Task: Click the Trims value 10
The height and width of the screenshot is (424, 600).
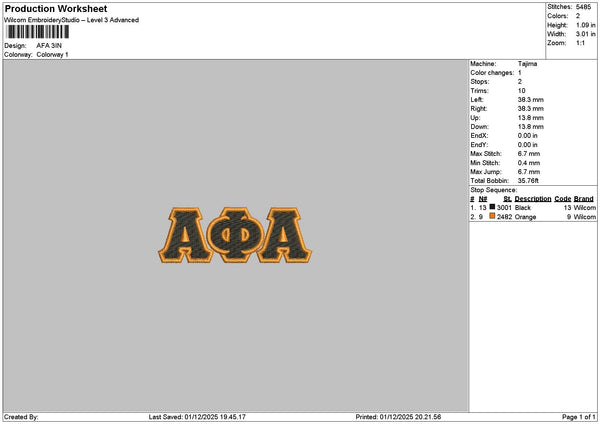Action: pos(522,91)
